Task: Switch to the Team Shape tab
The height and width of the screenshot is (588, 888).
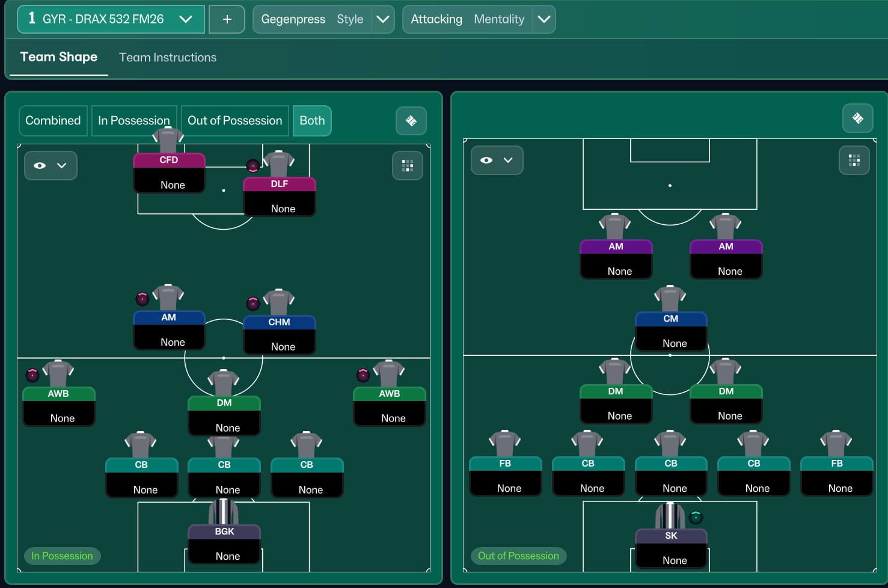Action: coord(59,57)
